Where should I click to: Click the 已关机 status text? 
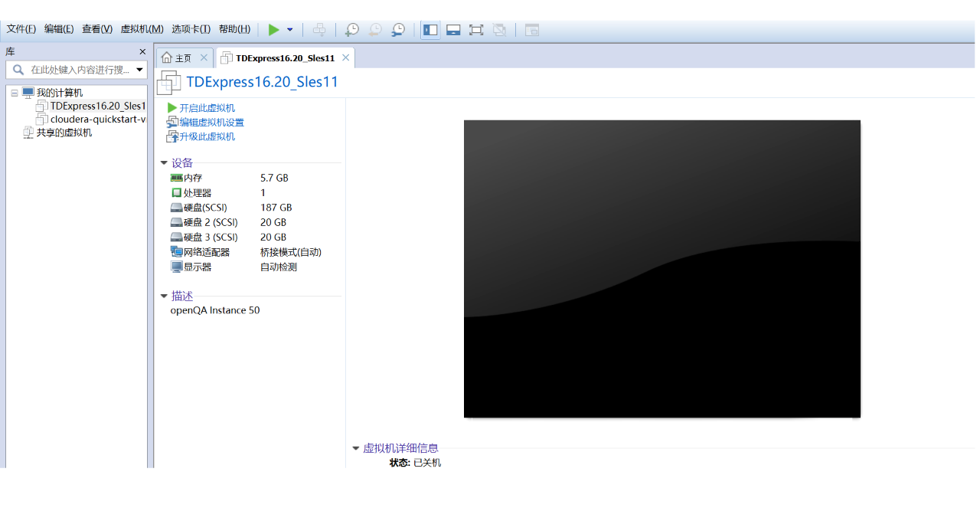click(x=427, y=463)
